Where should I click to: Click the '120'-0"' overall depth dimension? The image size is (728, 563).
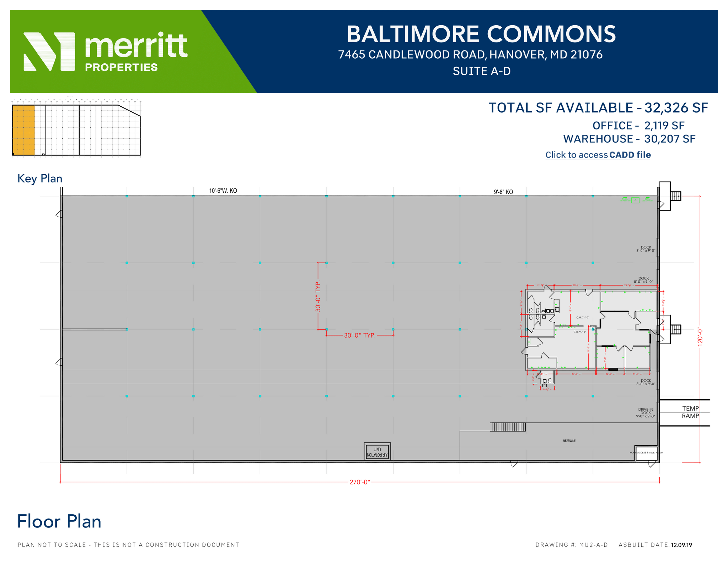point(700,336)
